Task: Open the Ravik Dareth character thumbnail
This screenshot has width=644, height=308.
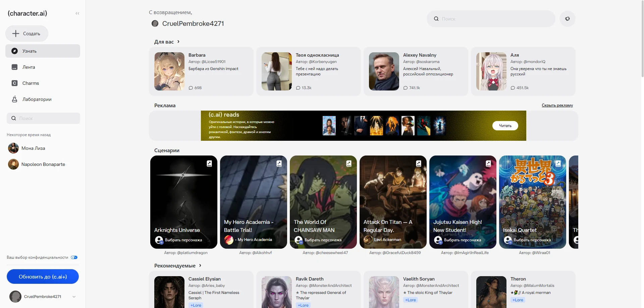Action: click(277, 292)
